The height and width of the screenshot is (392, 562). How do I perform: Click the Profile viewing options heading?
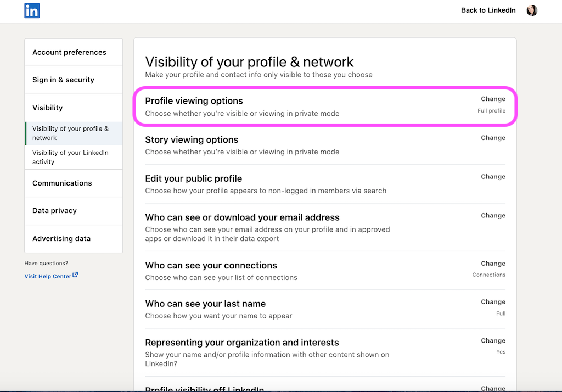tap(194, 101)
